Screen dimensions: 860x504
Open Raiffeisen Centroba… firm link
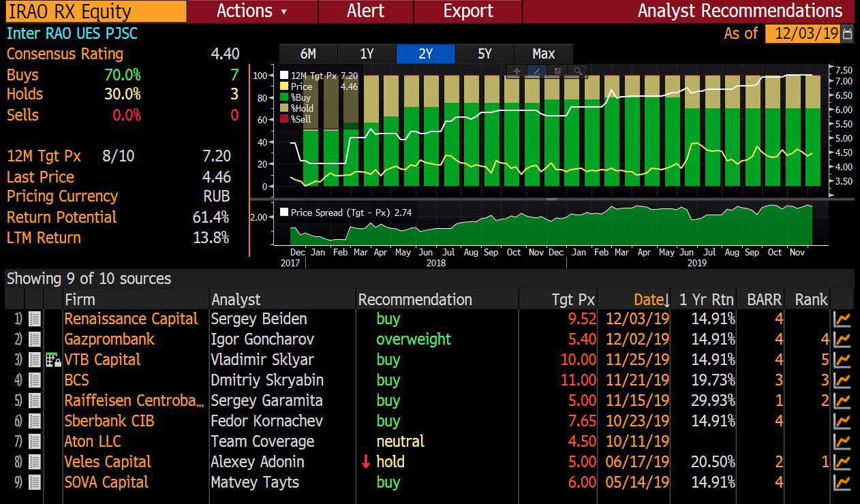click(134, 400)
